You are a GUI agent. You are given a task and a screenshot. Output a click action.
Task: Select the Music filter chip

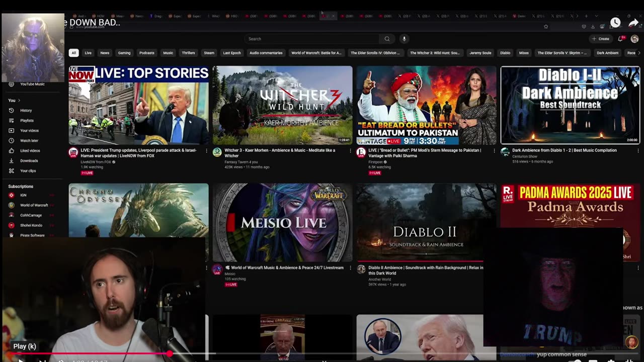[168, 53]
